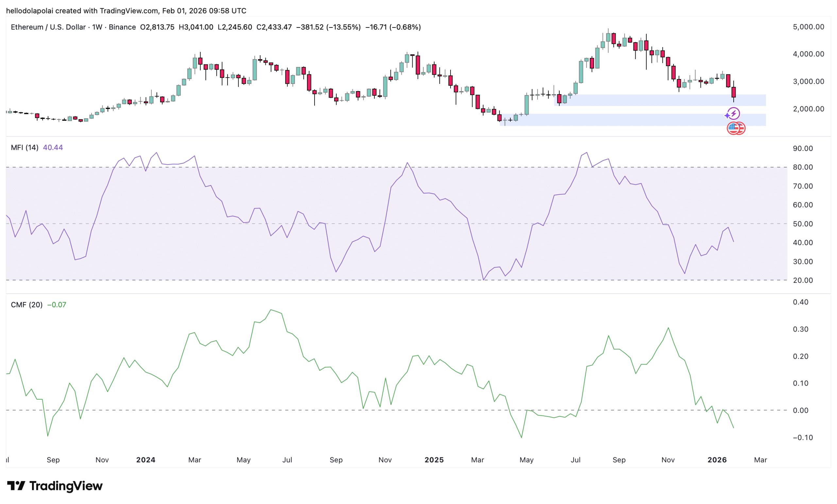Open the US flag economic events marker
This screenshot has height=504, width=837.
[x=734, y=128]
